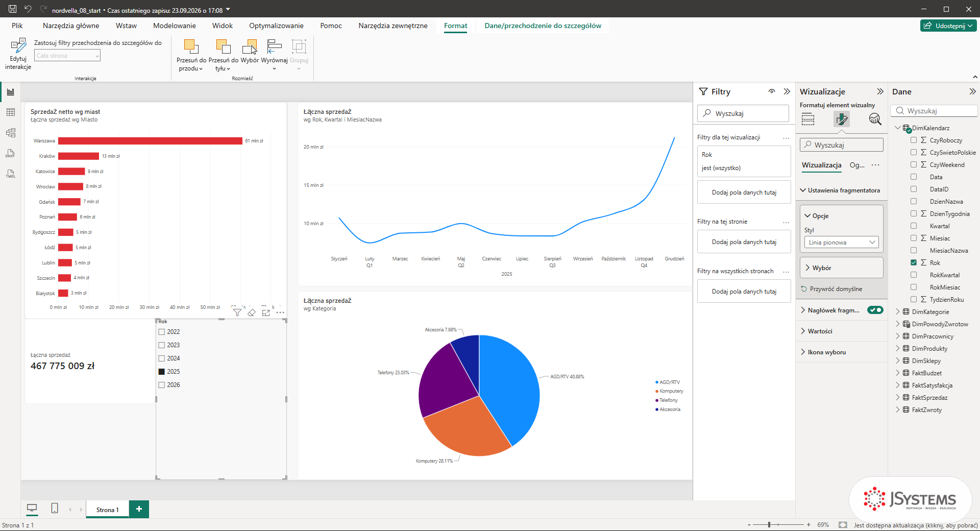This screenshot has width=980, height=531.
Task: Clear slicer selections with eraser icon
Action: point(252,312)
